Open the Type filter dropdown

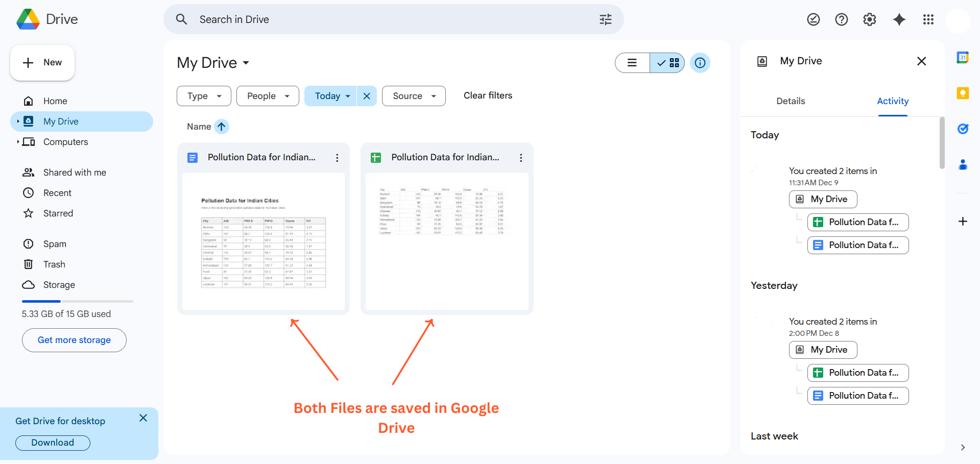[x=204, y=96]
